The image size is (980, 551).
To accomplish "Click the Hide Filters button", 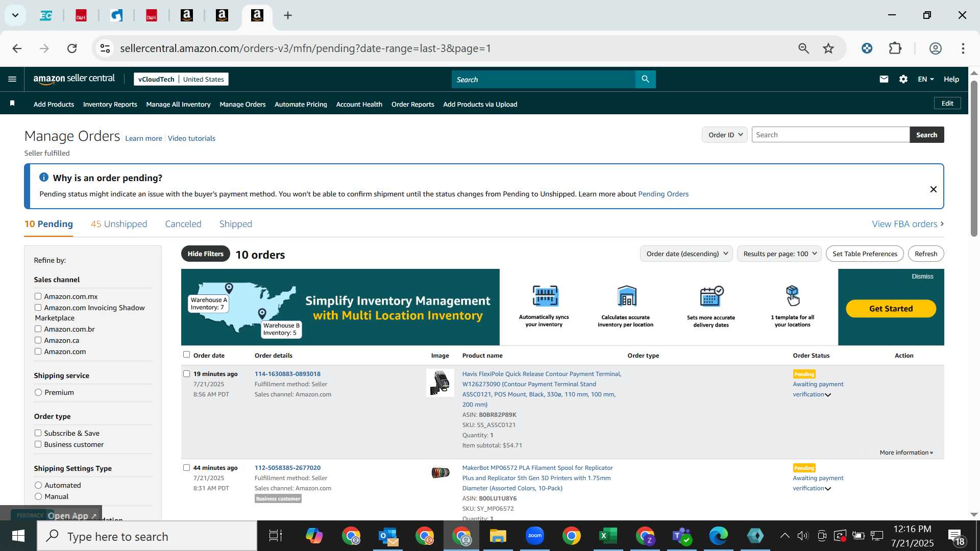I will [205, 254].
